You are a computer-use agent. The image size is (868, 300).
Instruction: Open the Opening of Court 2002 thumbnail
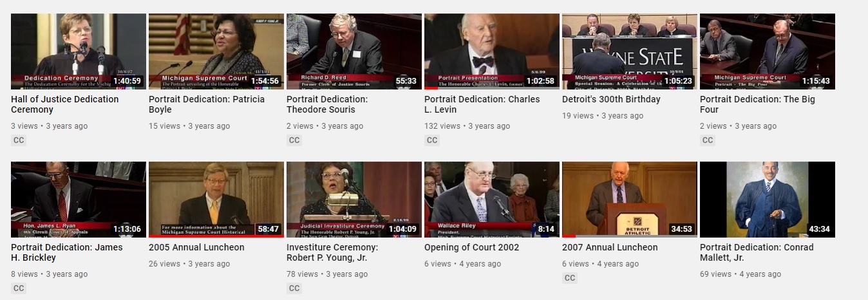coord(492,200)
